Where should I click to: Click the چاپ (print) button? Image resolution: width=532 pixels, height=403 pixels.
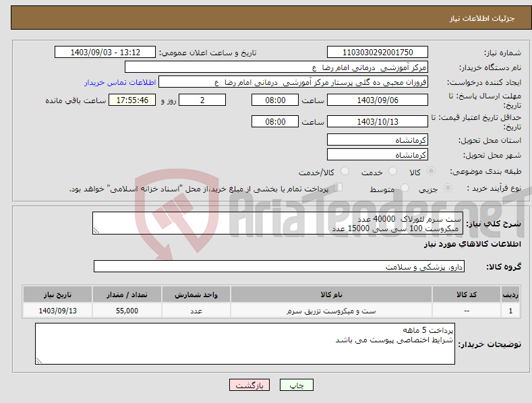click(297, 385)
